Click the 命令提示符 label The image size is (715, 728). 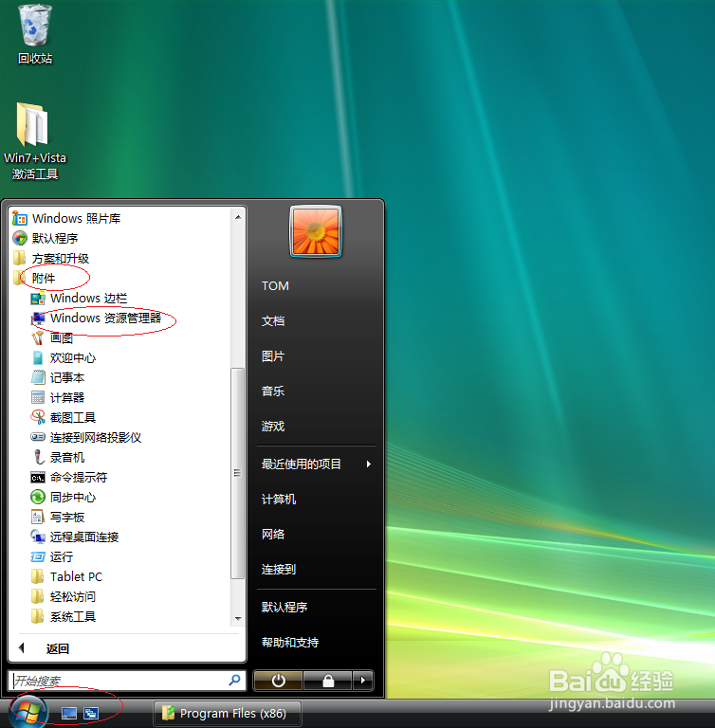[x=79, y=478]
